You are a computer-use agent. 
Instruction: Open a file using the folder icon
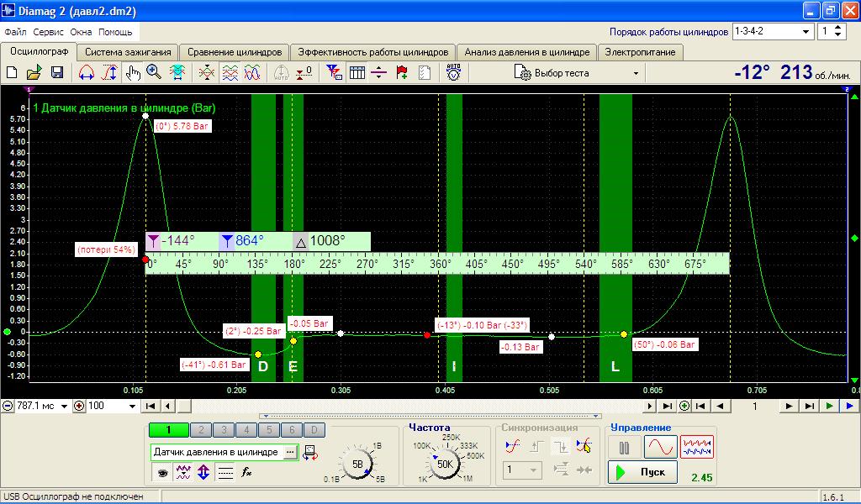coord(34,72)
